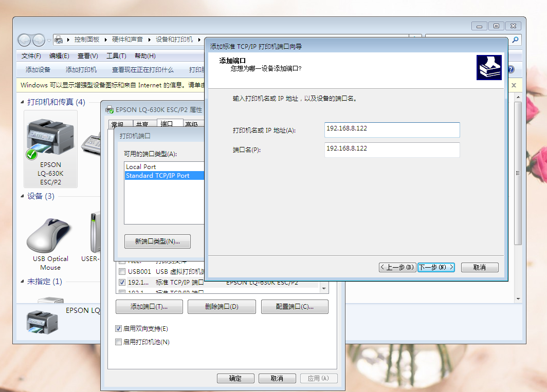Click the back navigation arrow button

point(24,40)
